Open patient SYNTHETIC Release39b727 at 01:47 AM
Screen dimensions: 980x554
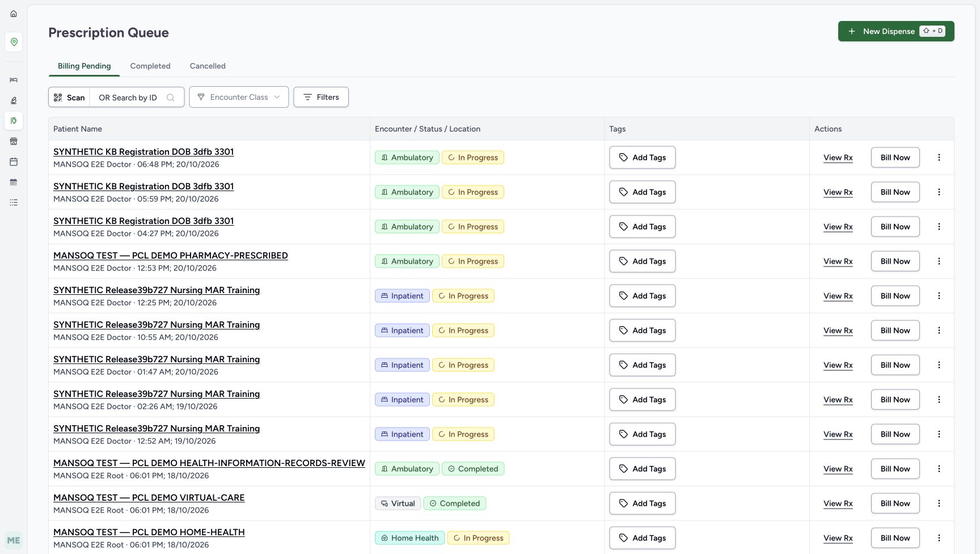[157, 360]
